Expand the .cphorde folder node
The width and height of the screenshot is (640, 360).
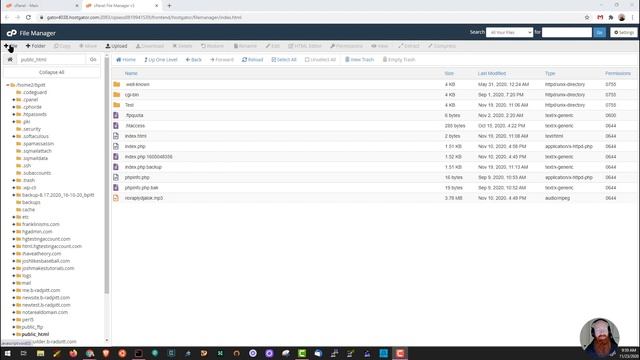pos(14,107)
